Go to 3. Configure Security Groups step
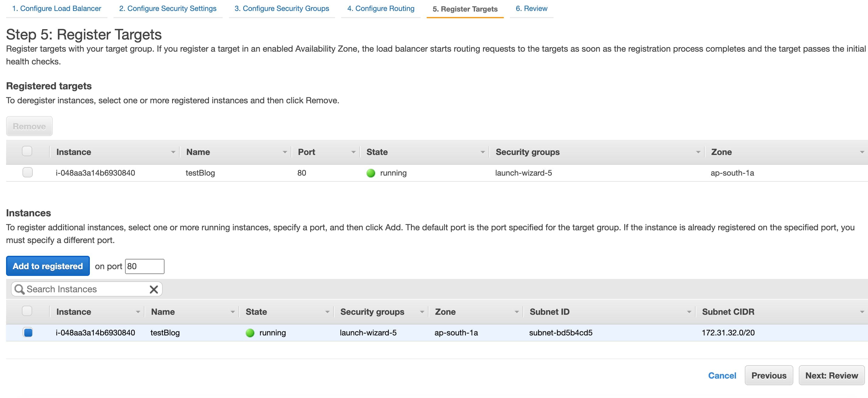Image resolution: width=868 pixels, height=398 pixels. click(x=282, y=9)
